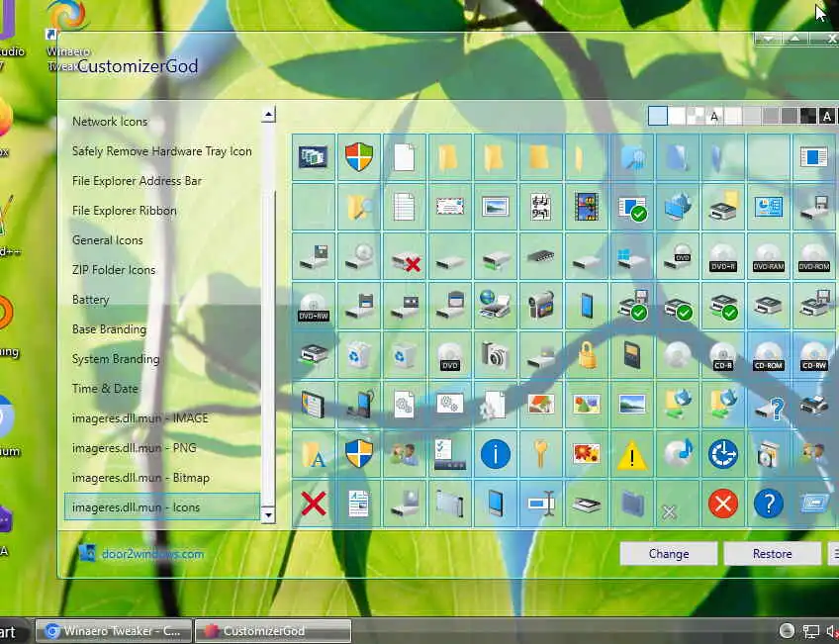Select the DVD-R disc icon
The height and width of the screenshot is (644, 839).
pos(723,256)
